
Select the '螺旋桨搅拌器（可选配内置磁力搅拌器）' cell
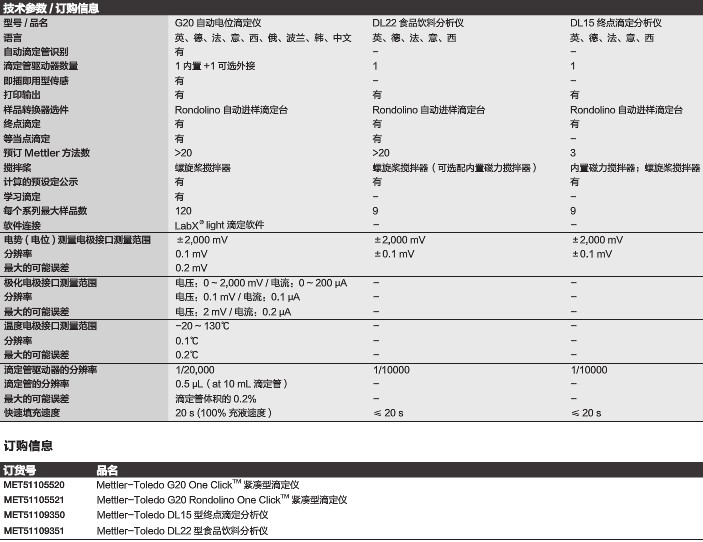[x=455, y=168]
